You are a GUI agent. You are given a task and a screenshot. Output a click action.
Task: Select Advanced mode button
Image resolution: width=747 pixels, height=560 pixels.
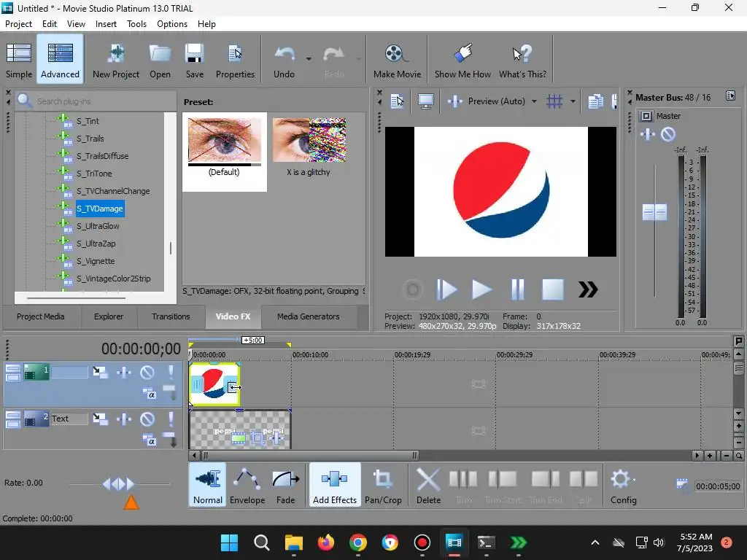(60, 60)
